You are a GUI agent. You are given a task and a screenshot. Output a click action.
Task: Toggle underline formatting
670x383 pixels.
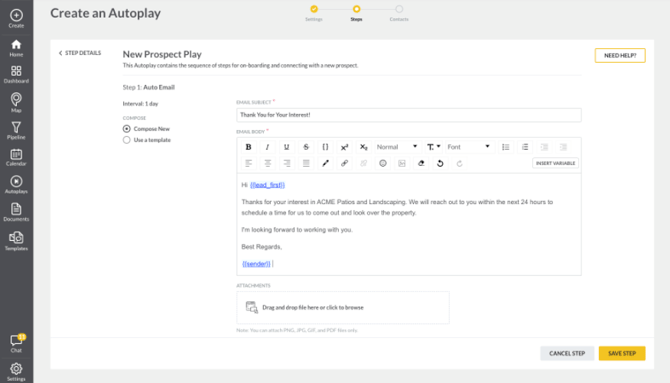coord(287,147)
